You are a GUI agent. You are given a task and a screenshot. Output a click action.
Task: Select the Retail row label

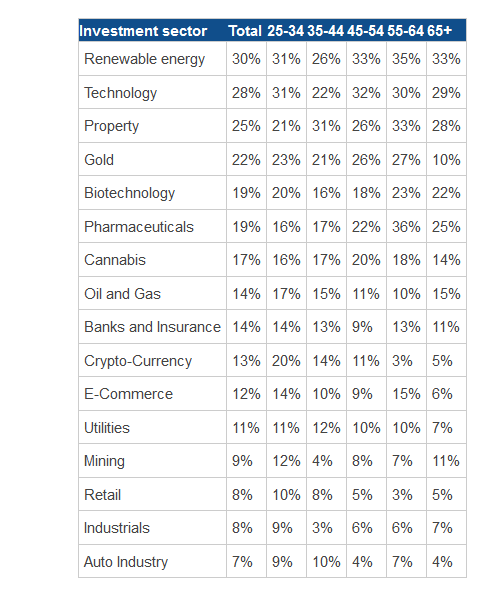(102, 495)
